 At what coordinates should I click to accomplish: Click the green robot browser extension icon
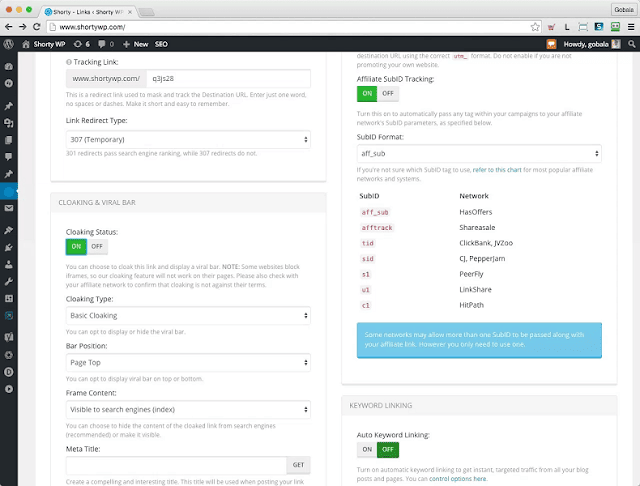coord(615,27)
